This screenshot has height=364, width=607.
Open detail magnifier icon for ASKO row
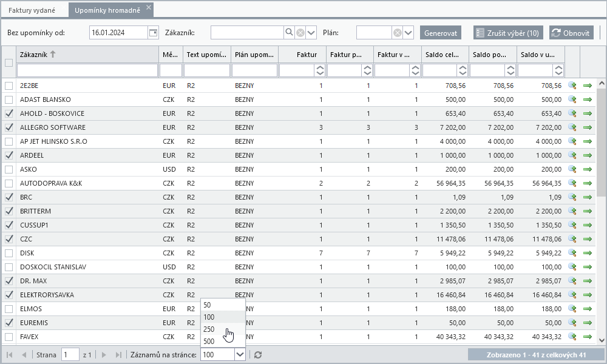(x=572, y=169)
